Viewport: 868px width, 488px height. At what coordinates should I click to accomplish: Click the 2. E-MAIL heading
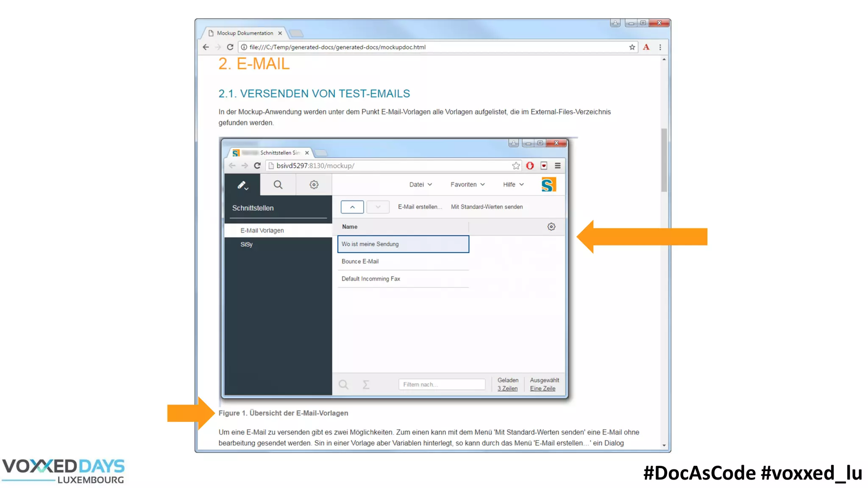coord(254,64)
